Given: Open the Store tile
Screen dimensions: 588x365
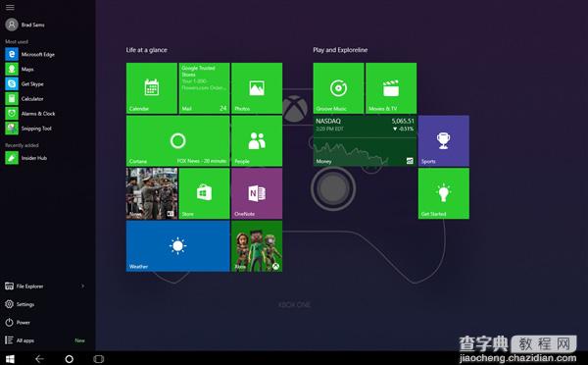Looking at the screenshot, I should pos(205,193).
